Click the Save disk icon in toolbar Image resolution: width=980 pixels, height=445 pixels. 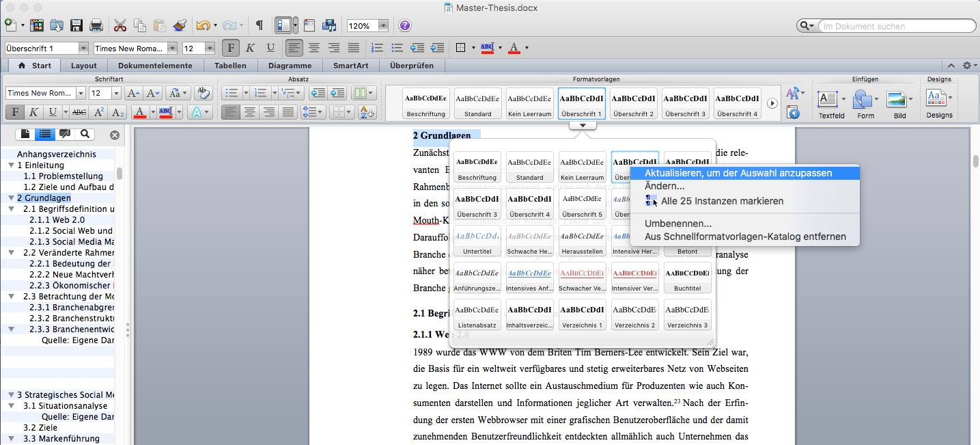(76, 26)
